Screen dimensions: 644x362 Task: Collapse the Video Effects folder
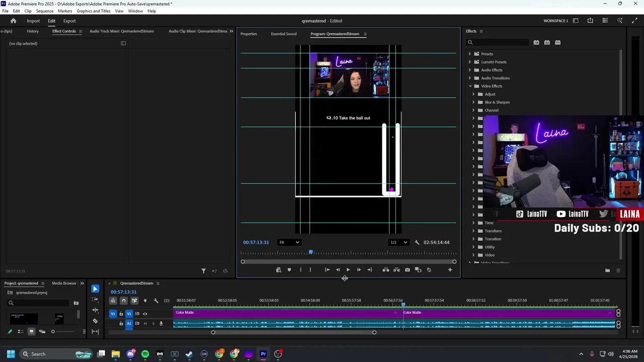tap(470, 86)
